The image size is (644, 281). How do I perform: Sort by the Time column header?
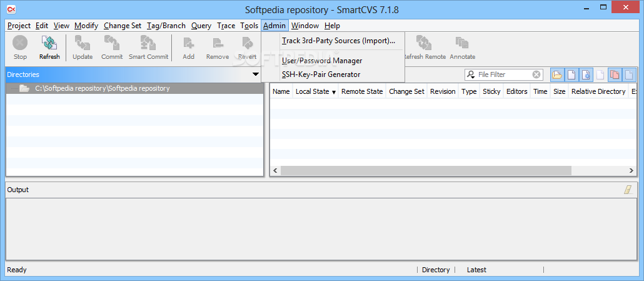pyautogui.click(x=540, y=91)
